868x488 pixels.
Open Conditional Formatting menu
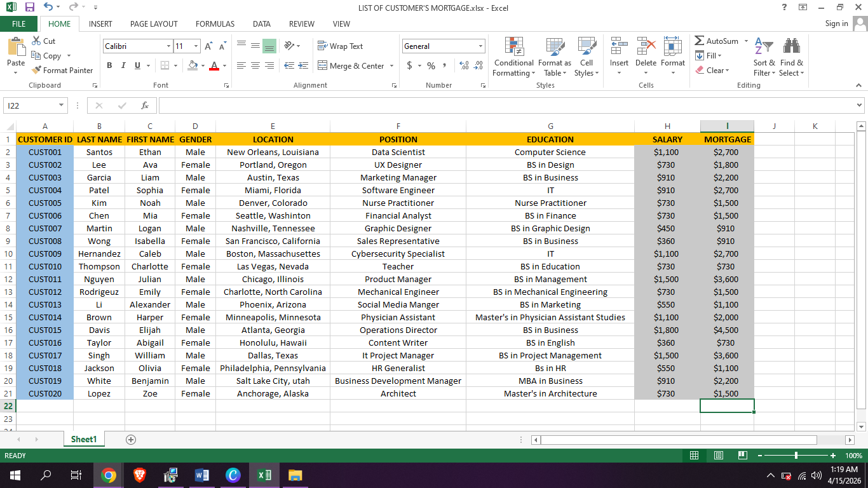[x=513, y=57]
